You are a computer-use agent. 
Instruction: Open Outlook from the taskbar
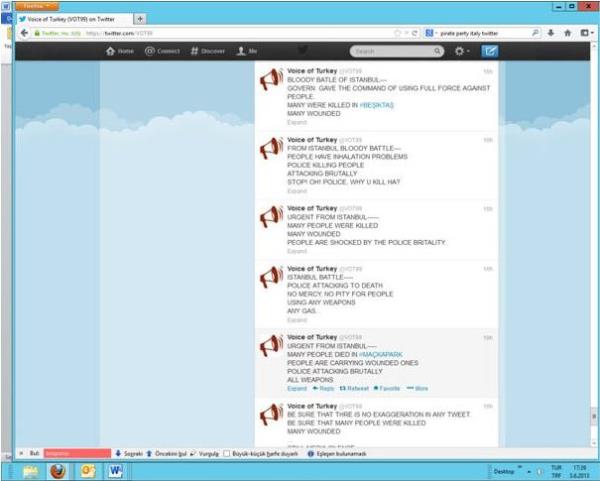(x=88, y=471)
